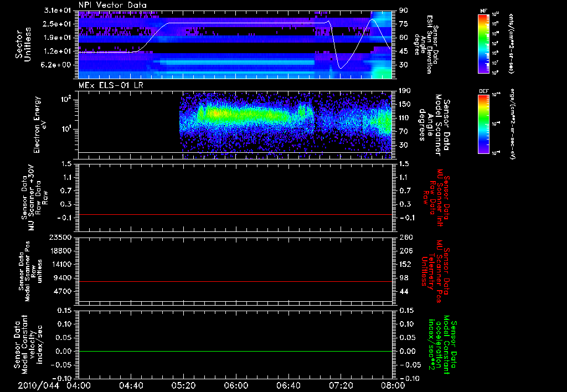
Task: Click the red MU Scanner Int Raw Data label
Action: pyautogui.click(x=436, y=198)
